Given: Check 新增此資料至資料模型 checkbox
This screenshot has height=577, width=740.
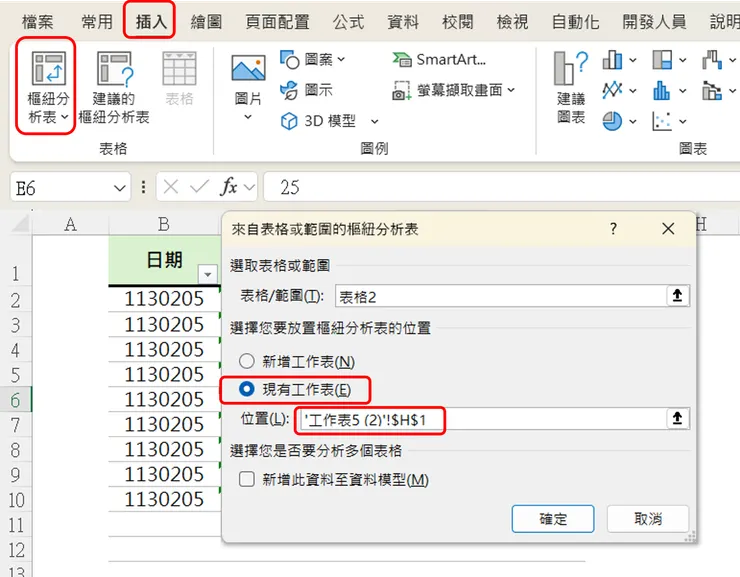Looking at the screenshot, I should tap(247, 479).
